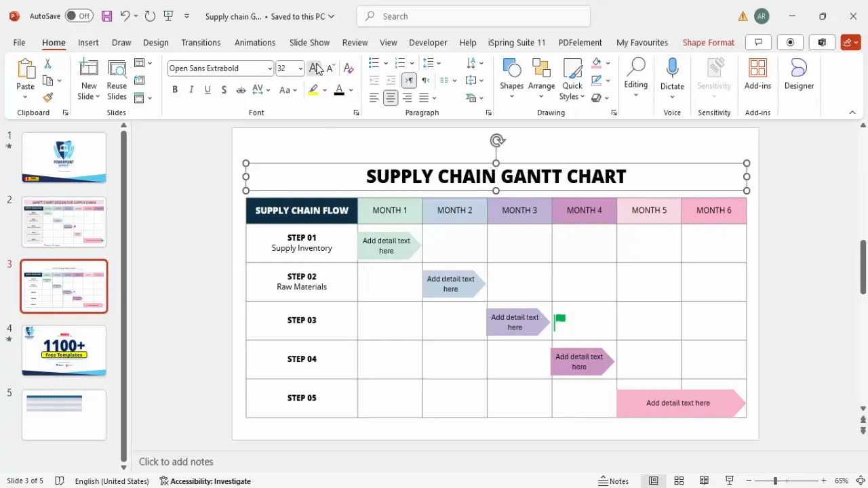Click the Cut scissors icon
Screen dimensions: 868x488
point(47,64)
